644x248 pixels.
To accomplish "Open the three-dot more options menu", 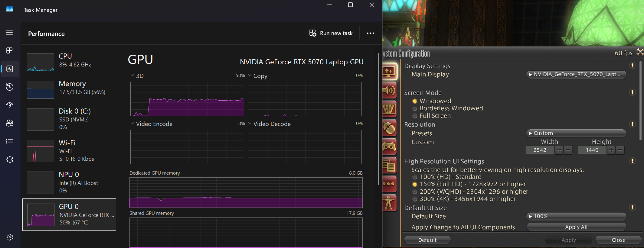I will coord(371,33).
